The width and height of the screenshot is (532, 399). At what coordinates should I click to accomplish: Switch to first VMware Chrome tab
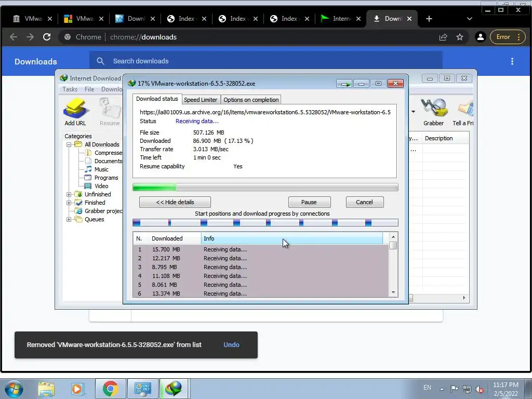33,19
